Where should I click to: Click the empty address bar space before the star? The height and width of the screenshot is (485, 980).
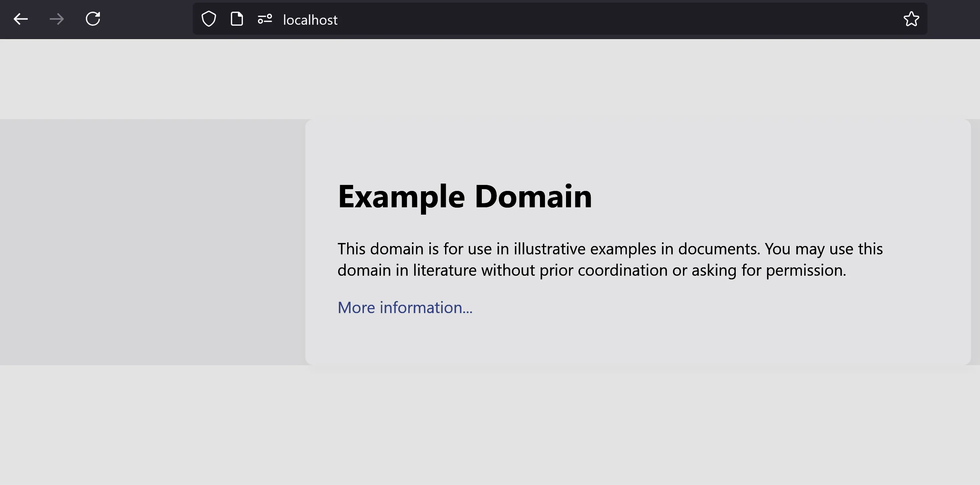coord(609,19)
